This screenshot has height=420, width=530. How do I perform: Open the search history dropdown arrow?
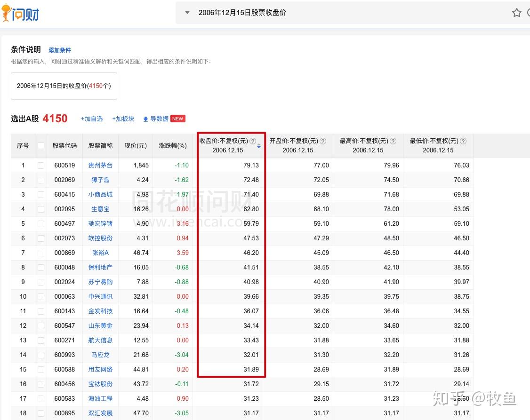(187, 13)
